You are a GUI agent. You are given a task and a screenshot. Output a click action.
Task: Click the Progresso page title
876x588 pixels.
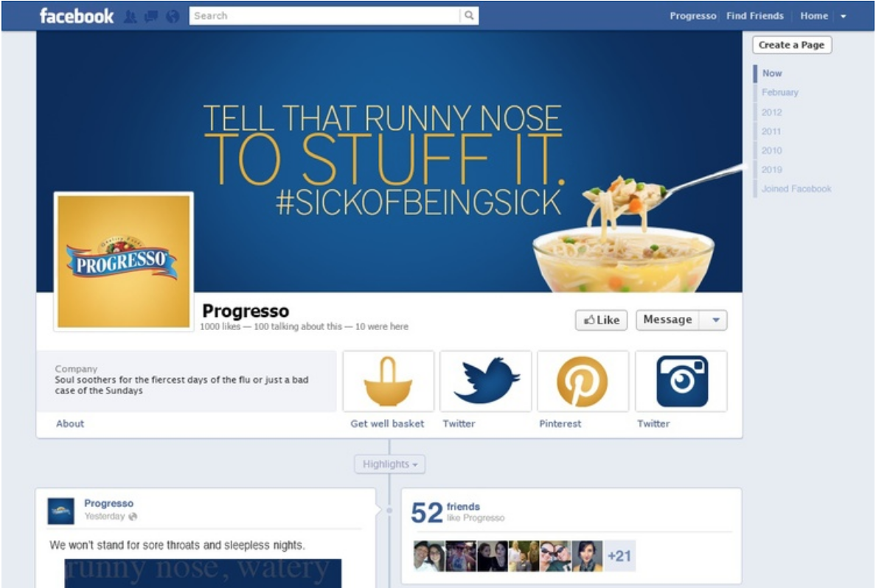coord(246,310)
